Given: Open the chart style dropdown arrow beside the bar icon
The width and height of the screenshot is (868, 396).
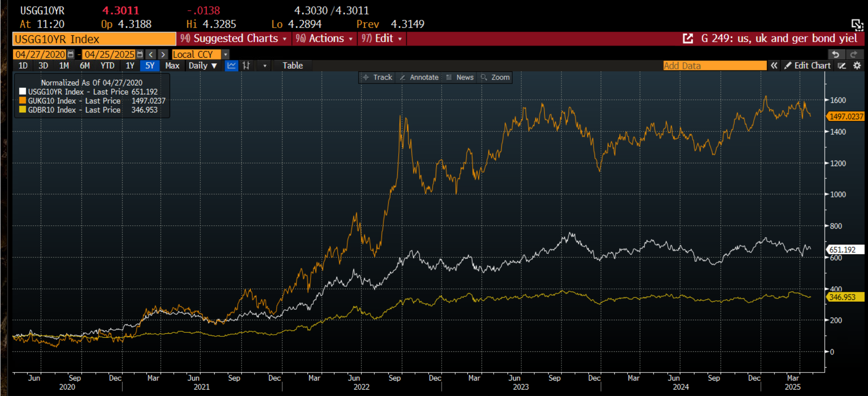Looking at the screenshot, I should pyautogui.click(x=265, y=66).
